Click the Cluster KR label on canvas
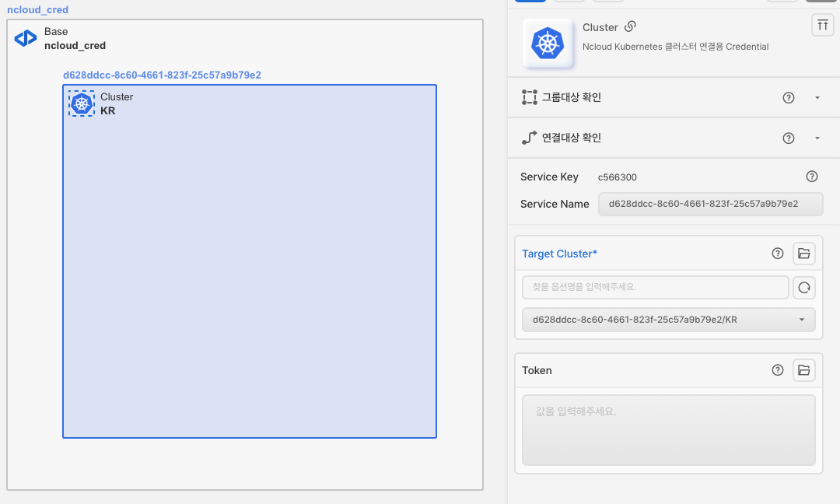 [117, 104]
